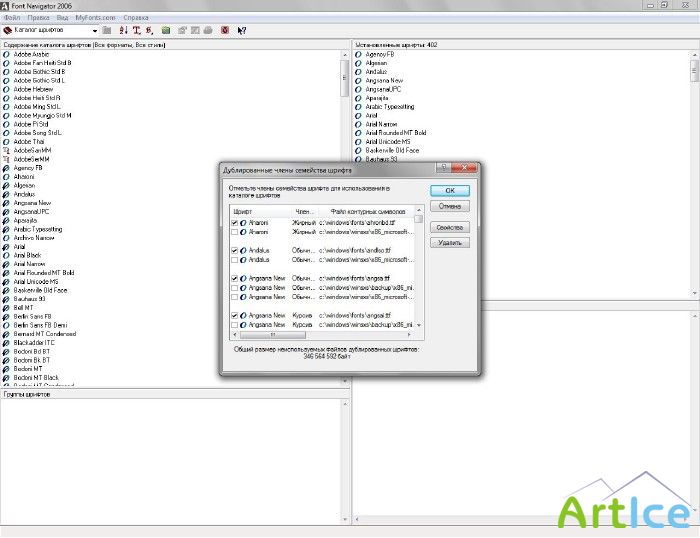
Task: Click the Удалить button
Action: [x=450, y=243]
